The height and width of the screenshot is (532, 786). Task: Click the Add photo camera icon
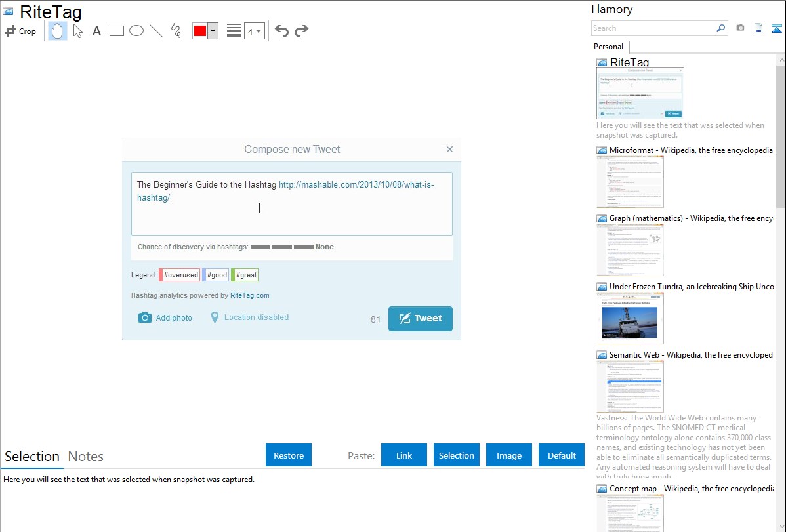pos(145,317)
